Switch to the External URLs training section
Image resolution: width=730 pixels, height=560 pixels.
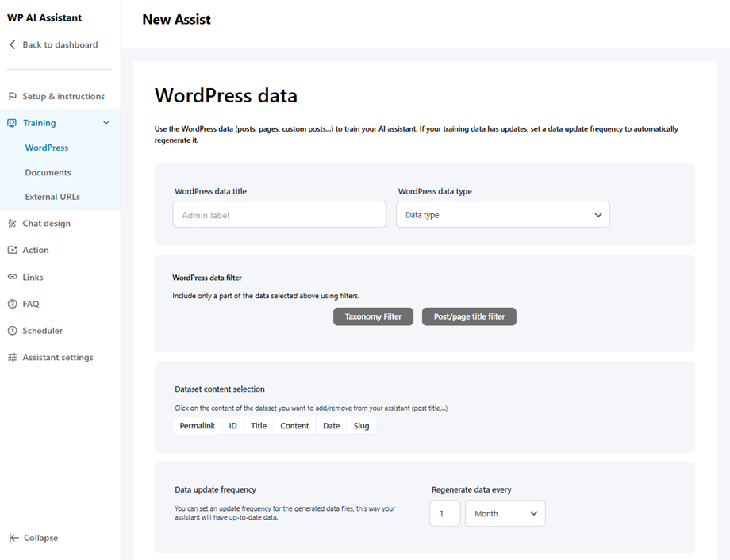(x=53, y=196)
